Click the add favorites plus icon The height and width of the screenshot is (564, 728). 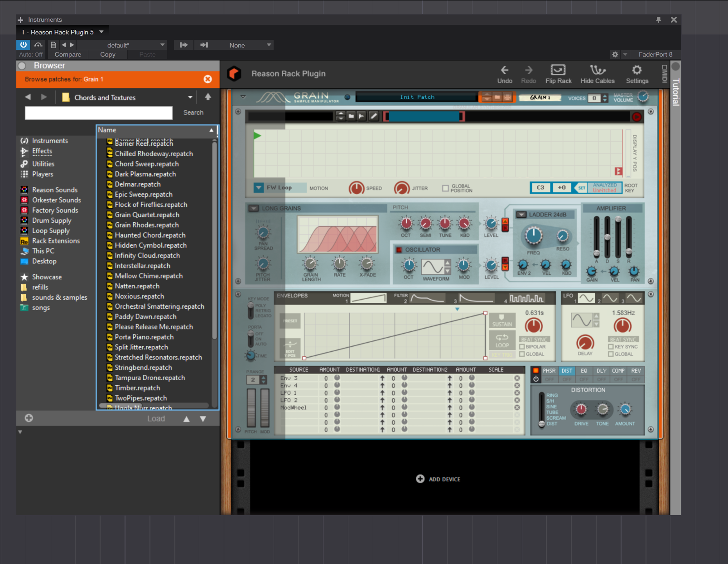(29, 418)
